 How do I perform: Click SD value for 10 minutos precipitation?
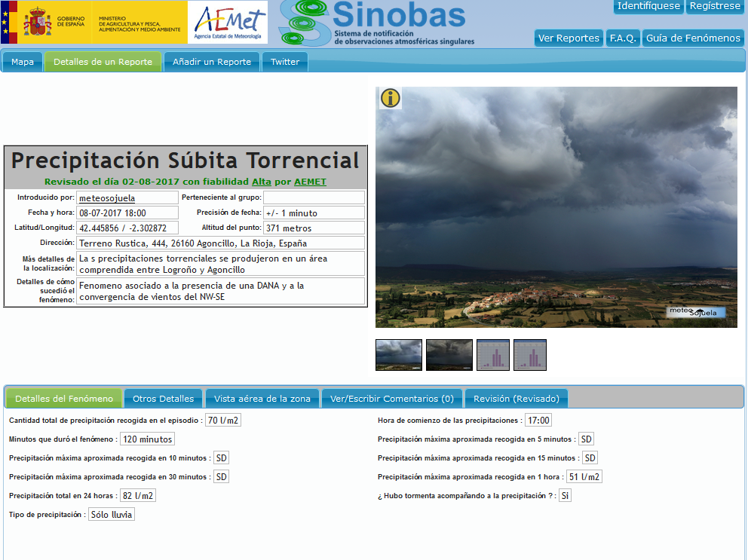pos(222,458)
